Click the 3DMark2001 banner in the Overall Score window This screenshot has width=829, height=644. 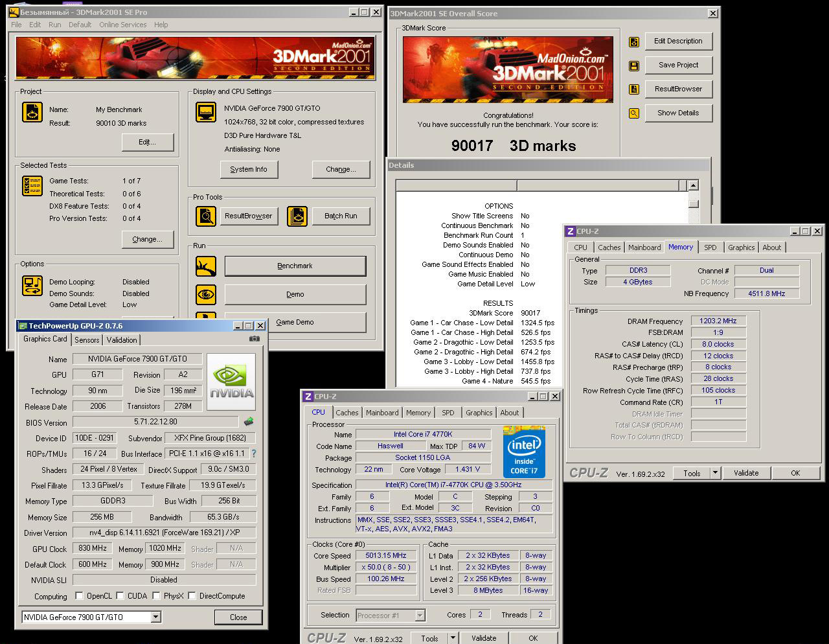(508, 69)
